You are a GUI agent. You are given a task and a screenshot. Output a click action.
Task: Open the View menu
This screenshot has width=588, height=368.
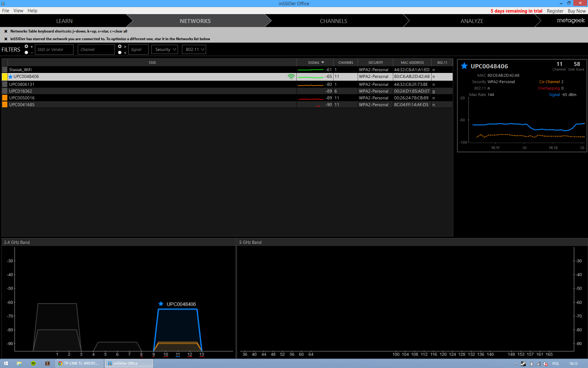tap(18, 11)
